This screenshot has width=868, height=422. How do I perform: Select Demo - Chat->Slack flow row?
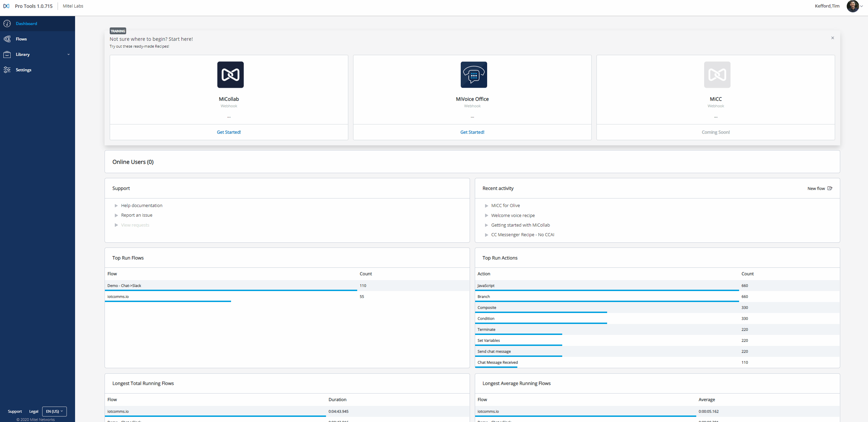tap(287, 286)
